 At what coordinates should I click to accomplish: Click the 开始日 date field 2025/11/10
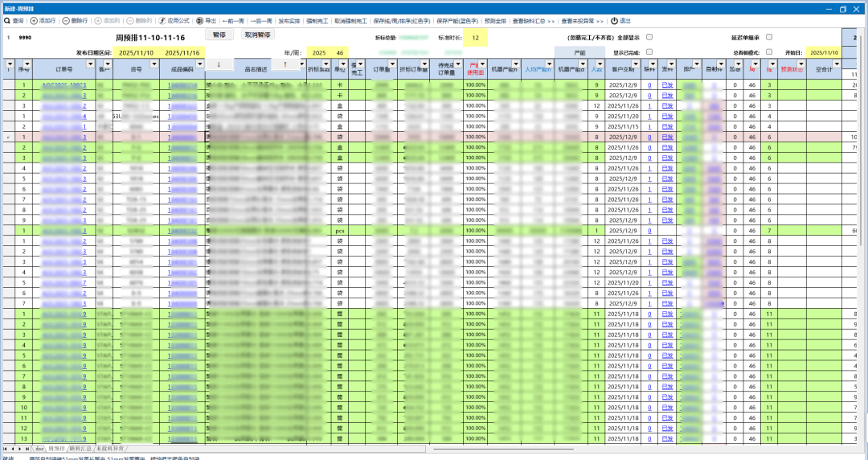[x=824, y=52]
